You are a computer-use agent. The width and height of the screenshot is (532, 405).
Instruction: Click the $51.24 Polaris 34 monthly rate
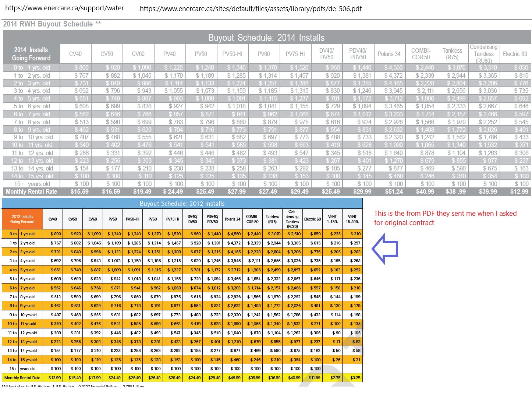click(x=394, y=191)
